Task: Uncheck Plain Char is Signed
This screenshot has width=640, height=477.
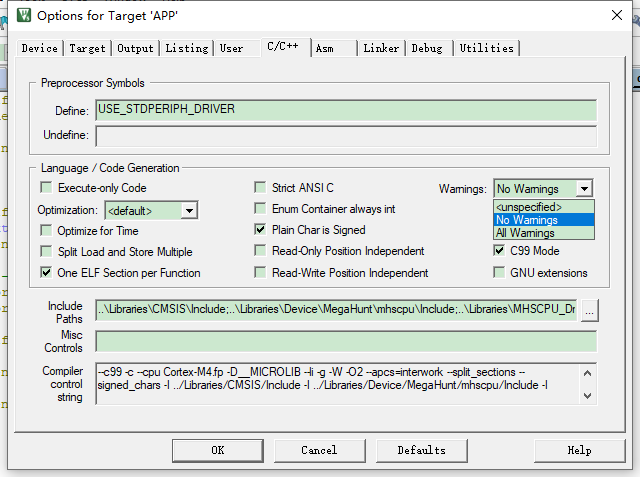Action: click(260, 229)
